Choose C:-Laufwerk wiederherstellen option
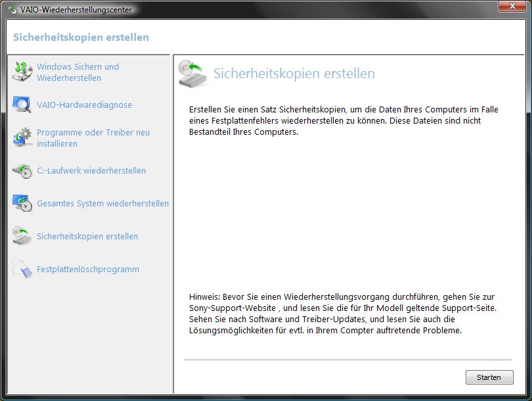Viewport: 532px width, 401px height. coord(91,171)
